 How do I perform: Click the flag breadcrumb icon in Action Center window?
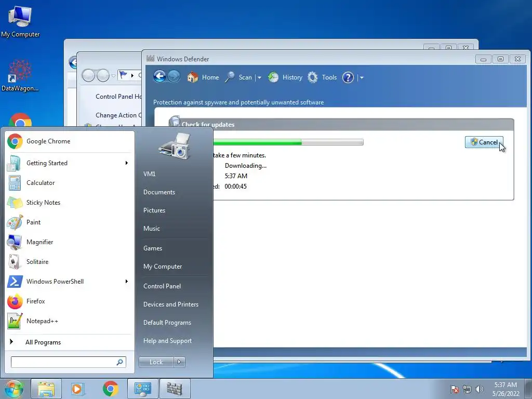124,75
